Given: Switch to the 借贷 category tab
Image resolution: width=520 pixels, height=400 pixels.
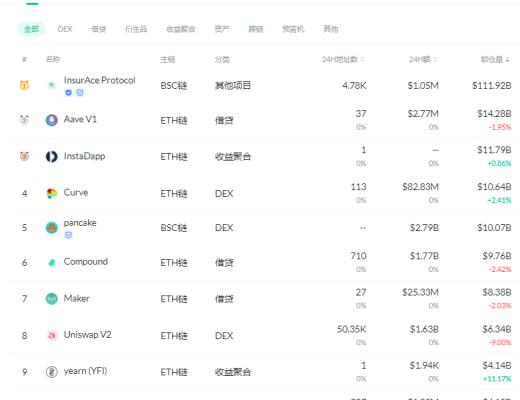Looking at the screenshot, I should click(x=99, y=29).
